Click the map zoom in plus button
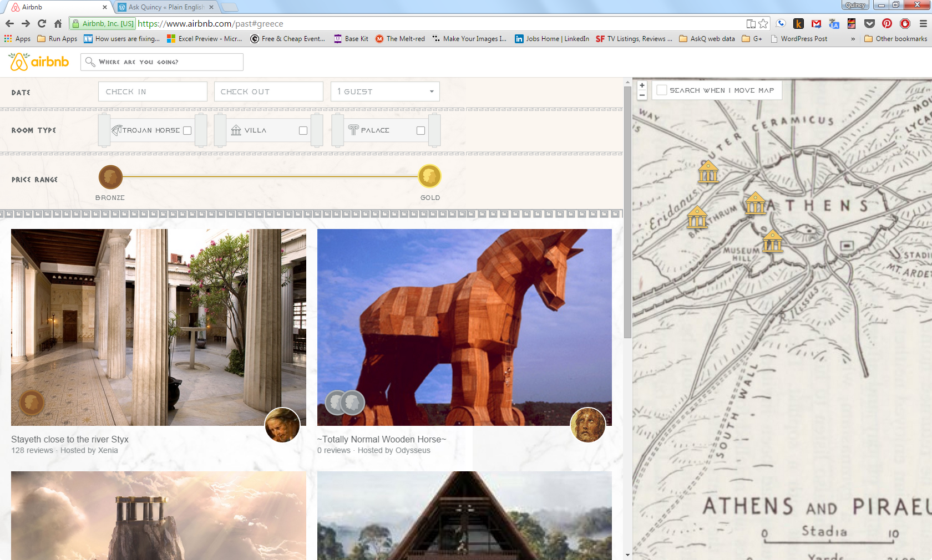The image size is (932, 560). (x=642, y=85)
